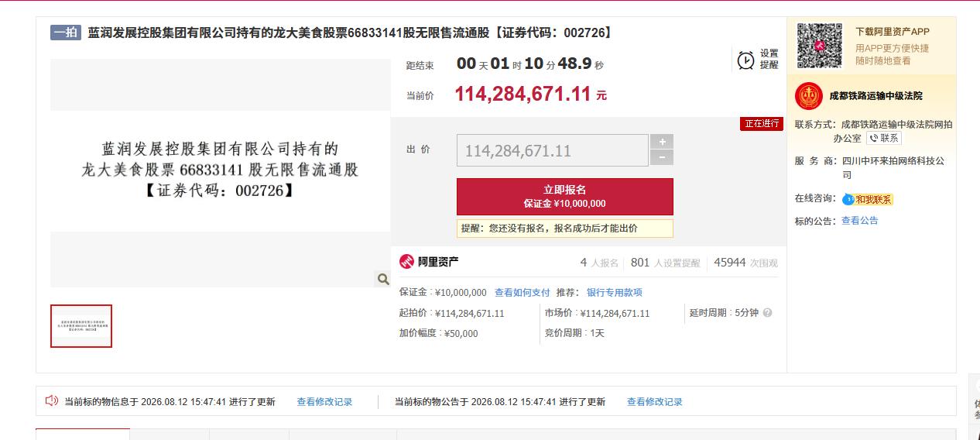Click the 设置提醒 text
The width and height of the screenshot is (980, 440).
point(769,59)
